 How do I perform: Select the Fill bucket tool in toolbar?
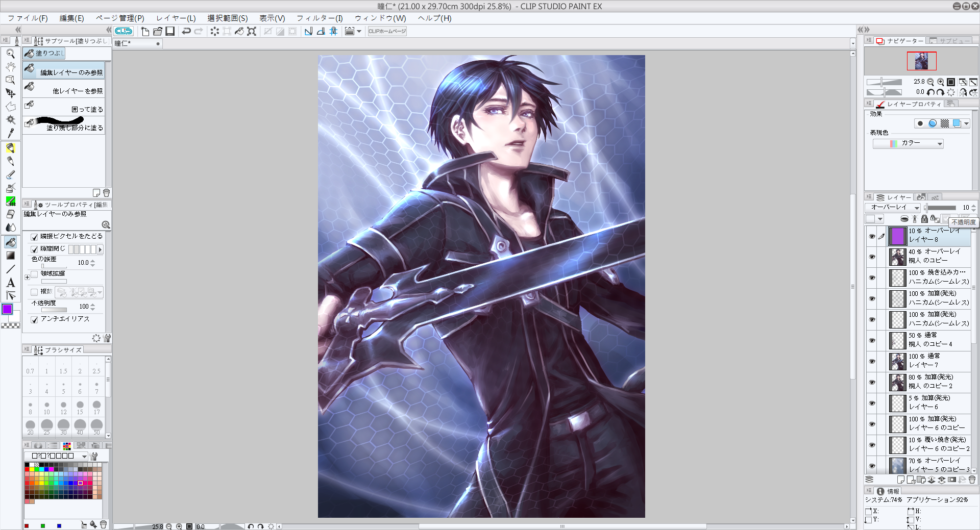point(10,242)
